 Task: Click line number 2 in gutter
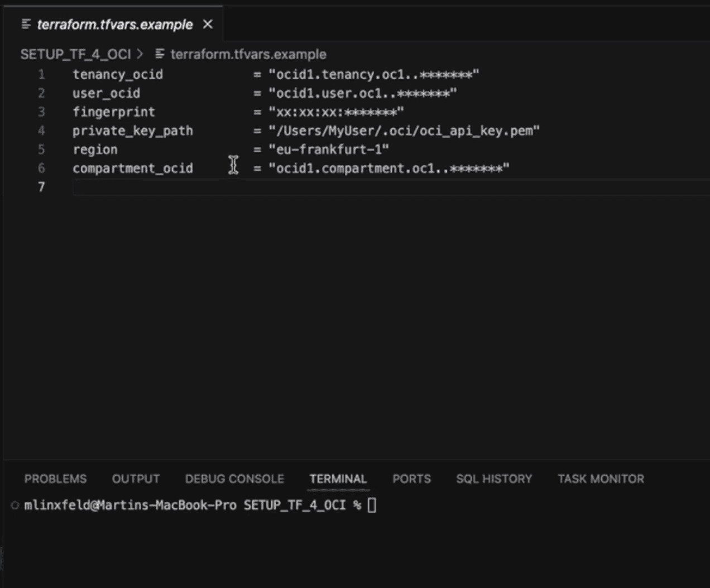coord(41,93)
